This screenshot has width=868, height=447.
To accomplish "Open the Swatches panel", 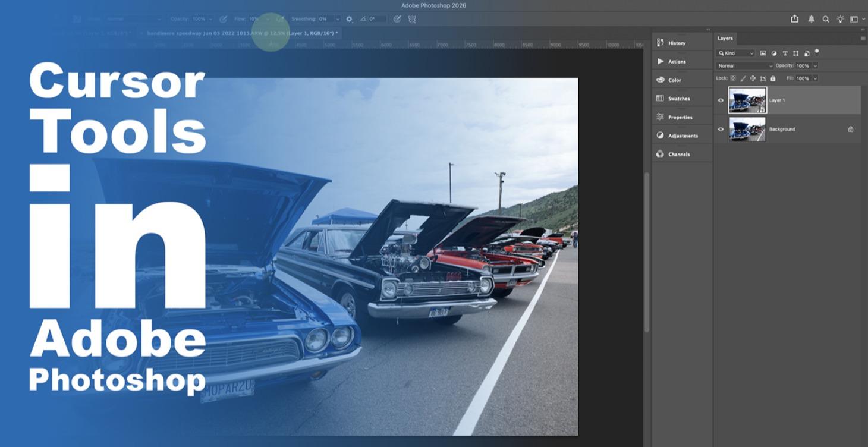I will pyautogui.click(x=682, y=99).
